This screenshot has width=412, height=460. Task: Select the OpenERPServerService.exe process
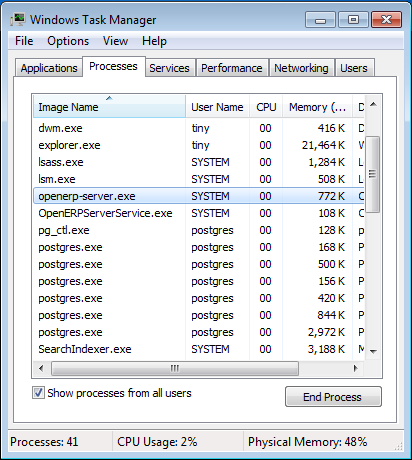[x=199, y=213]
